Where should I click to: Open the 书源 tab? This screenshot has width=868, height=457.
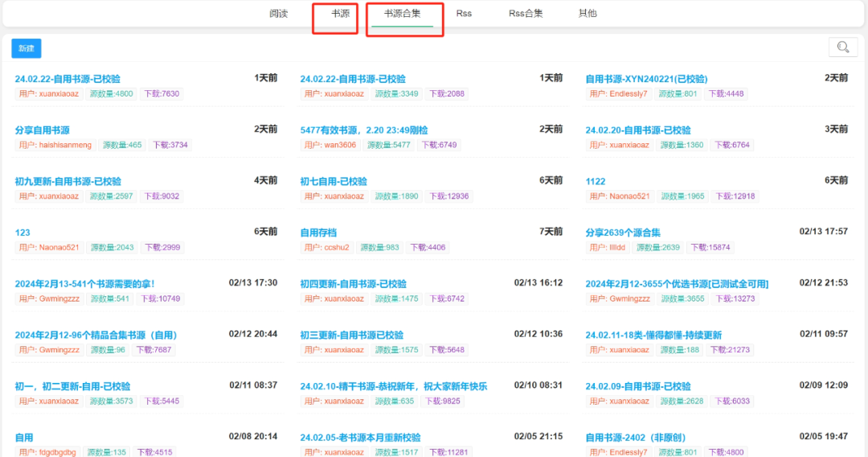(x=341, y=14)
